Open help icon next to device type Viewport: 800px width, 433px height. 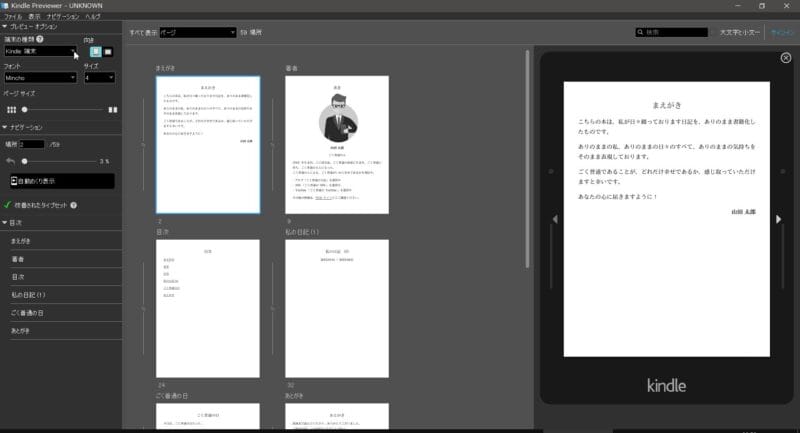point(40,39)
